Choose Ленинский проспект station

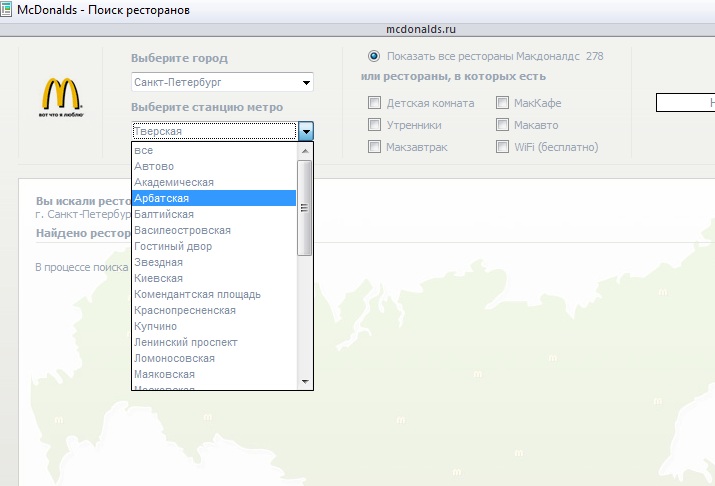point(214,342)
